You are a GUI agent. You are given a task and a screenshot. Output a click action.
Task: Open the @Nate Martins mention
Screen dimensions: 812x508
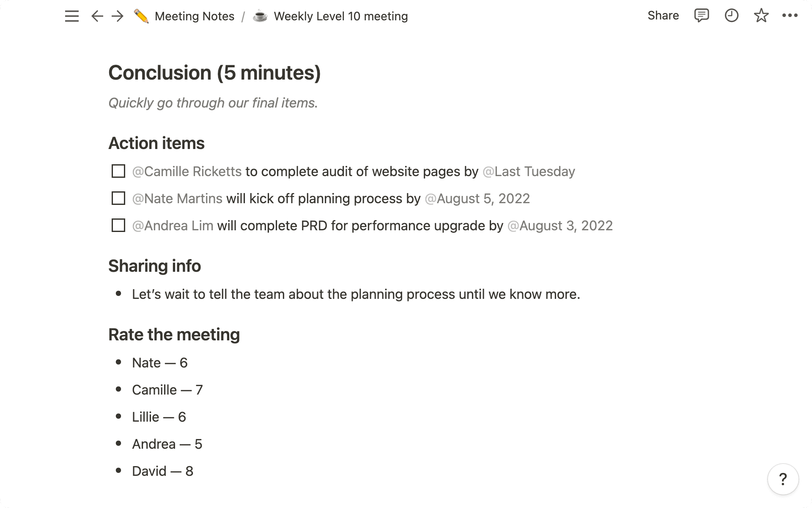[177, 199]
